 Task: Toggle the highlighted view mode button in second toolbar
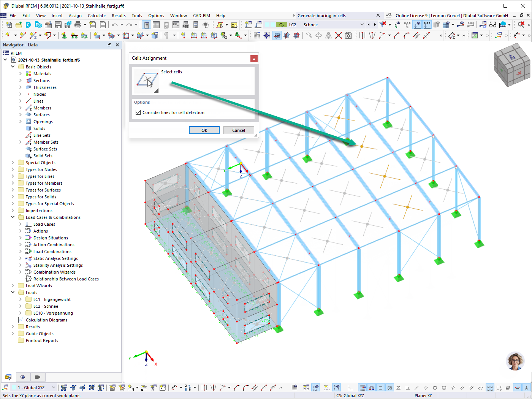277,35
